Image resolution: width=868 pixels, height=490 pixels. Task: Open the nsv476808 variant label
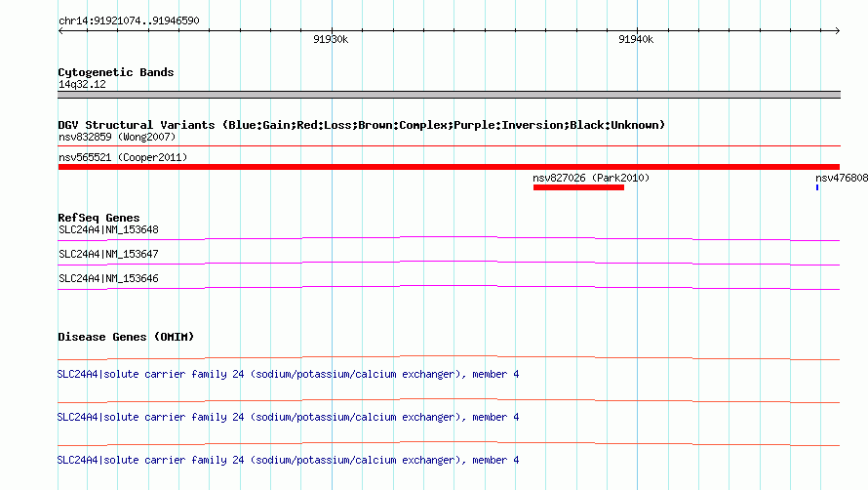tap(842, 178)
